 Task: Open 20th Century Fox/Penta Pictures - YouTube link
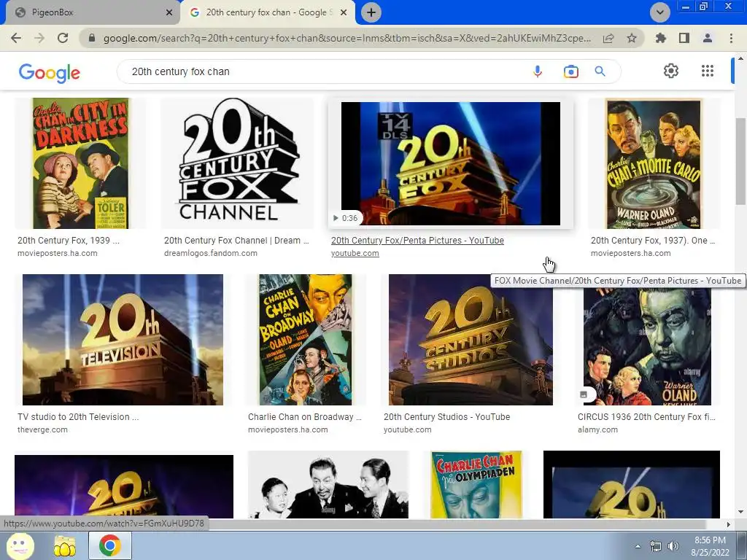click(x=417, y=241)
